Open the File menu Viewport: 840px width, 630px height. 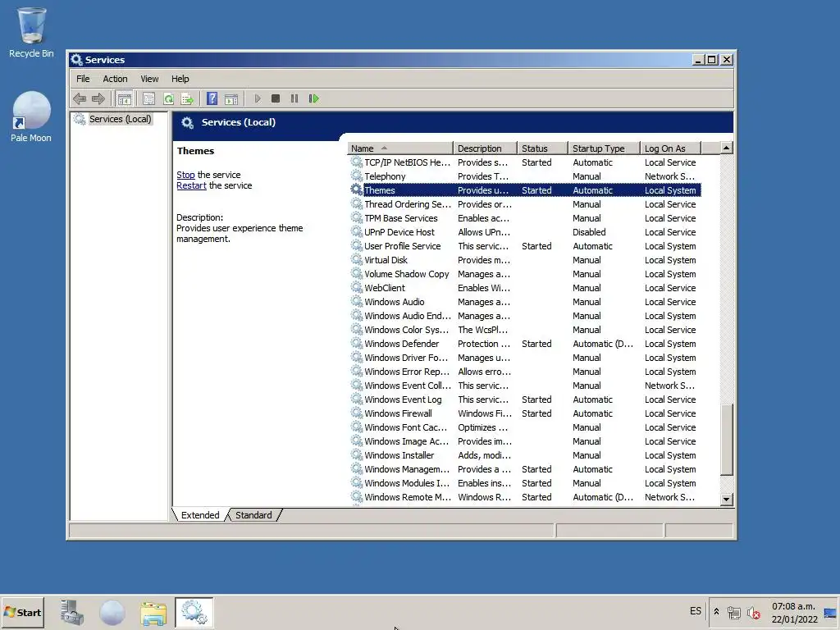tap(83, 79)
